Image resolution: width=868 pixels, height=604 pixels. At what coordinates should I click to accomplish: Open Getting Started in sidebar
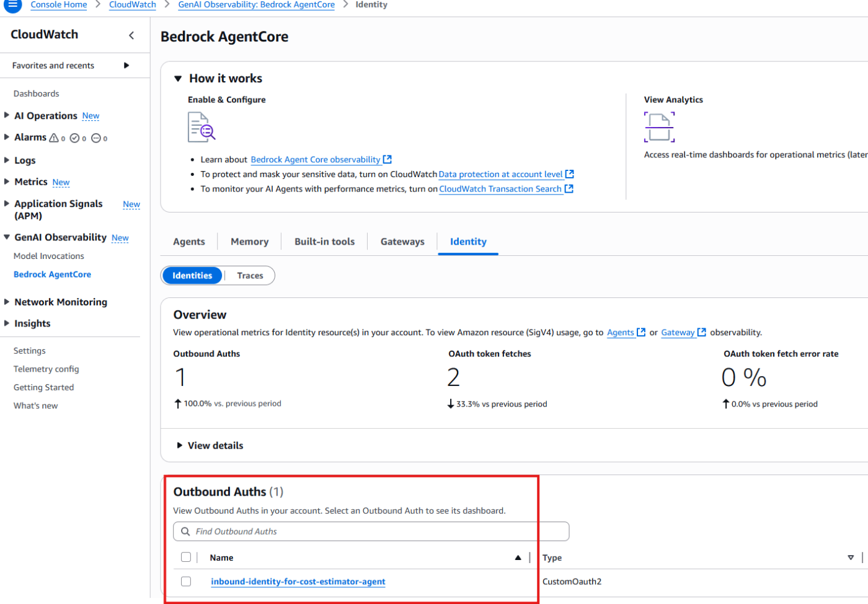pyautogui.click(x=43, y=387)
